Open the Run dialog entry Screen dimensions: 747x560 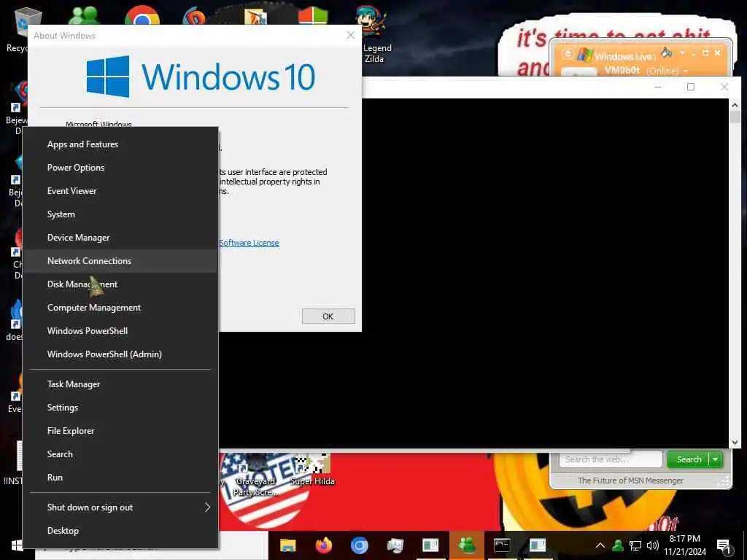coord(120,478)
